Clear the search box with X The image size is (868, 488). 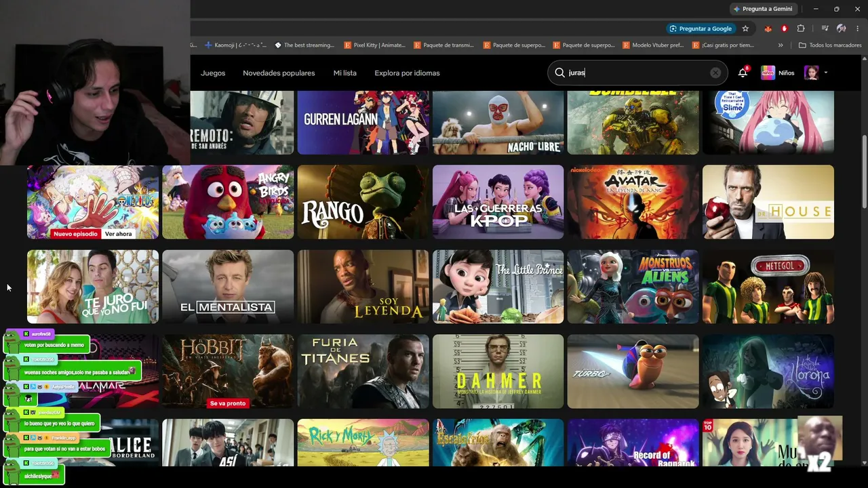(x=715, y=73)
